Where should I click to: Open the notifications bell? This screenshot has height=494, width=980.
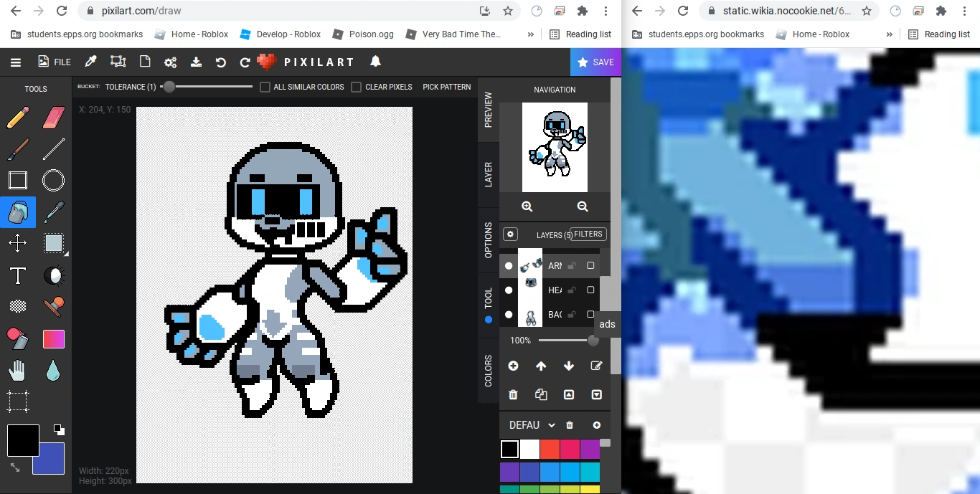pos(375,62)
